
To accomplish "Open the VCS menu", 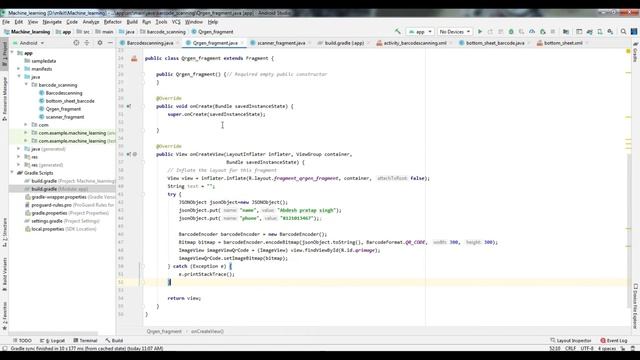I will click(176, 22).
